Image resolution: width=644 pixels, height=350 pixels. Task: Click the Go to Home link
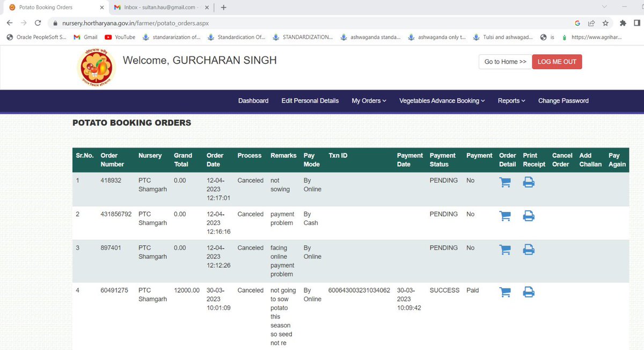click(x=503, y=62)
